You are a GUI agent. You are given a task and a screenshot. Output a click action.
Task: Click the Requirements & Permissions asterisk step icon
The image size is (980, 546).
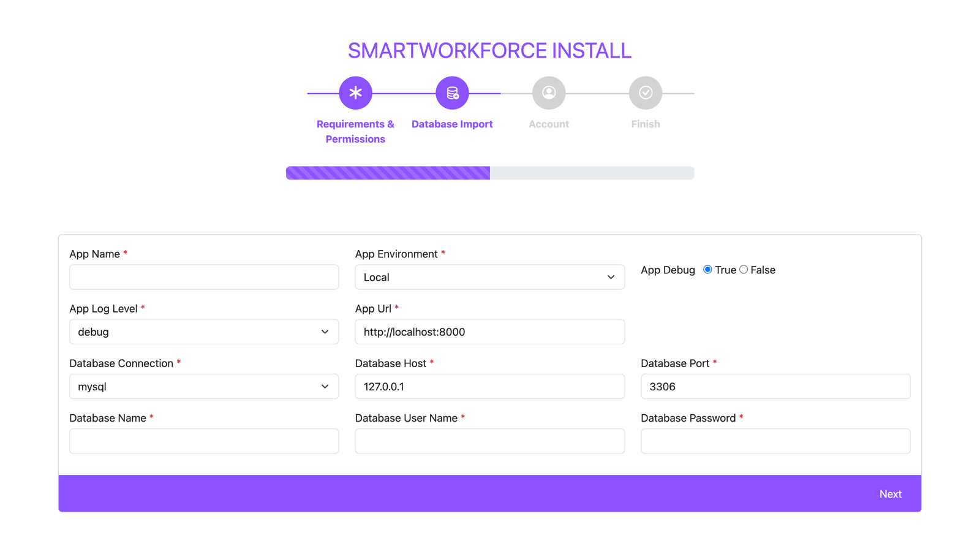[x=355, y=93]
